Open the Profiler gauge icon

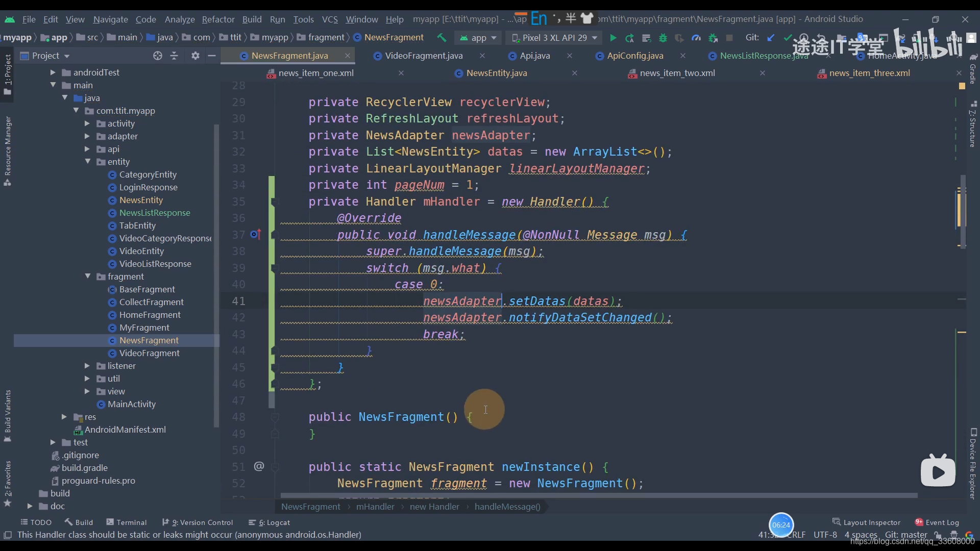696,38
